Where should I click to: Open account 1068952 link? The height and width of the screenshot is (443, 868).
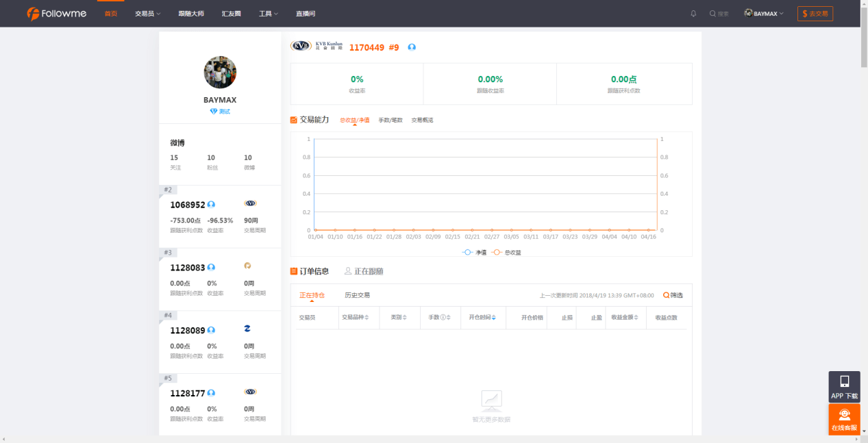[x=188, y=205]
